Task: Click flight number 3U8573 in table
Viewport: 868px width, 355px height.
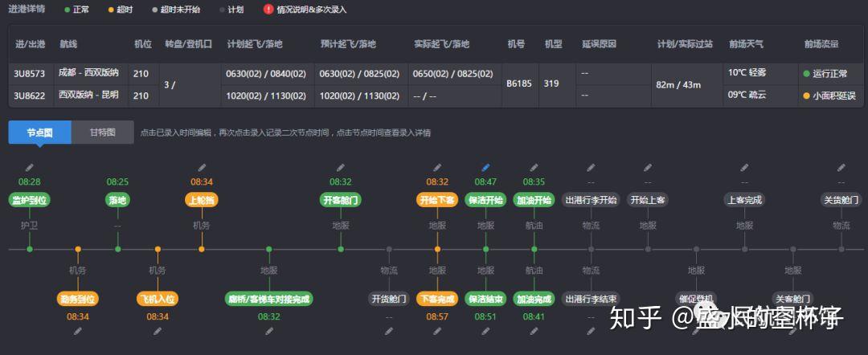Action: (x=30, y=73)
